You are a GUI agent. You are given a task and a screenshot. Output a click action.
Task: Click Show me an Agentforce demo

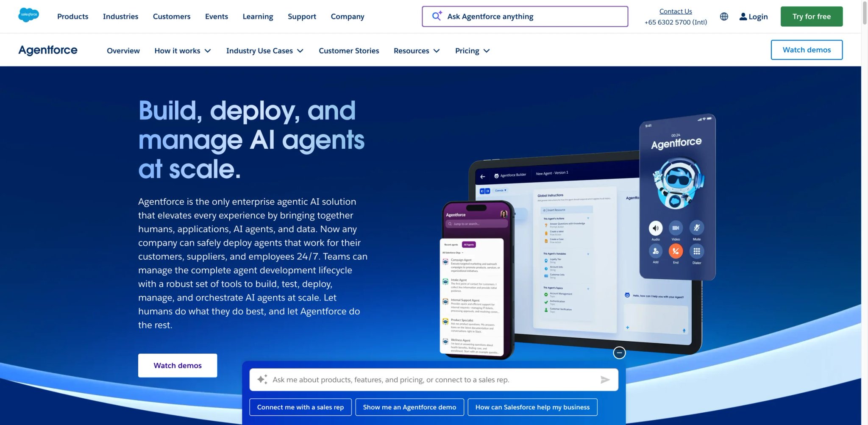(x=409, y=407)
